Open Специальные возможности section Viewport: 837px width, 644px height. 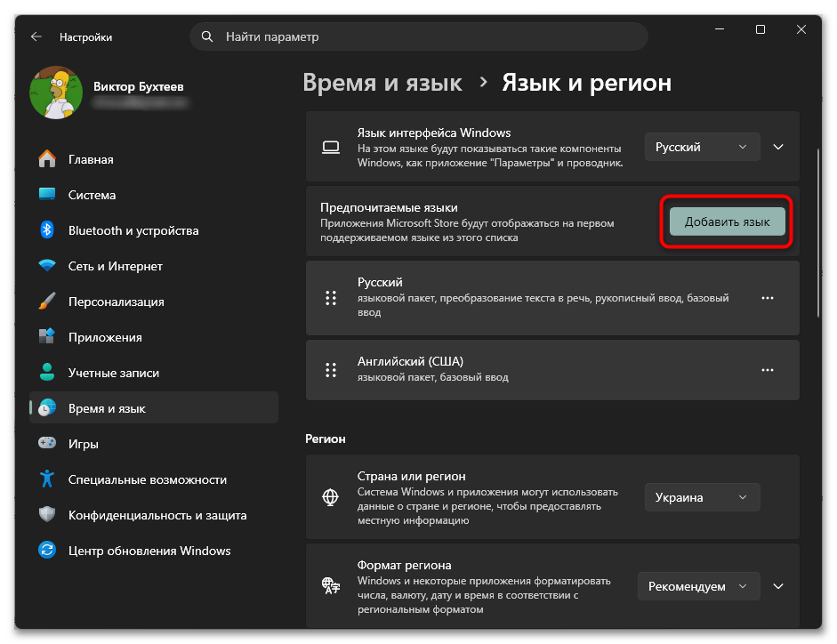point(154,479)
